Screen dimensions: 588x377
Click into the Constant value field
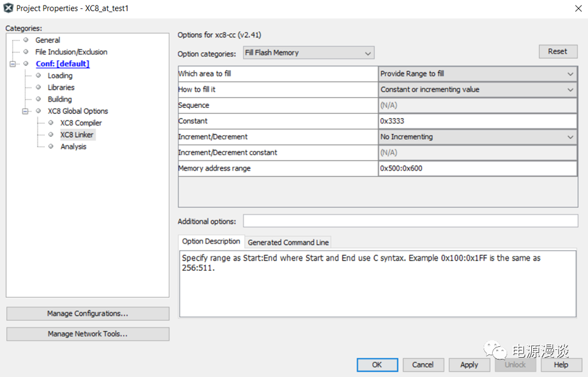tap(476, 121)
